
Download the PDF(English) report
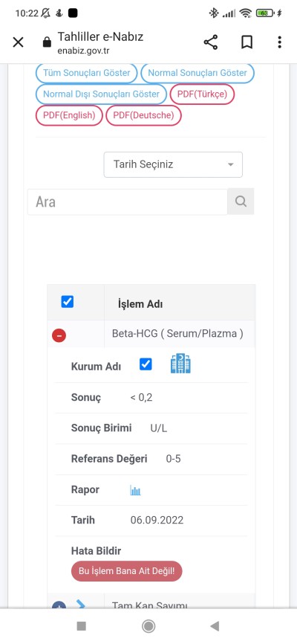(x=69, y=115)
